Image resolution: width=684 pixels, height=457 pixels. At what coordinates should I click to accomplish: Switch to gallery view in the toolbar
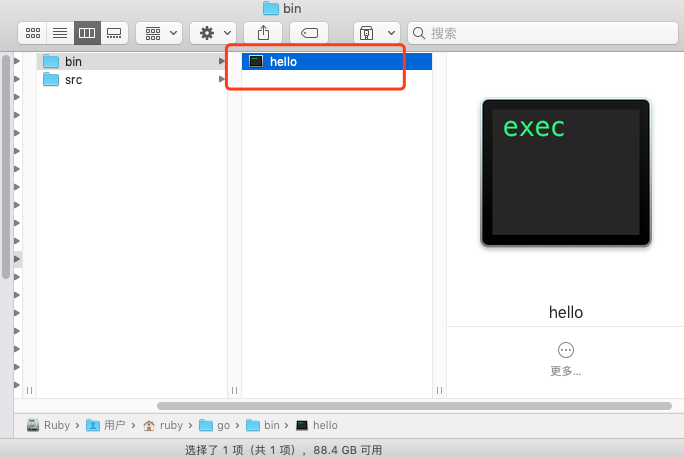(x=114, y=33)
